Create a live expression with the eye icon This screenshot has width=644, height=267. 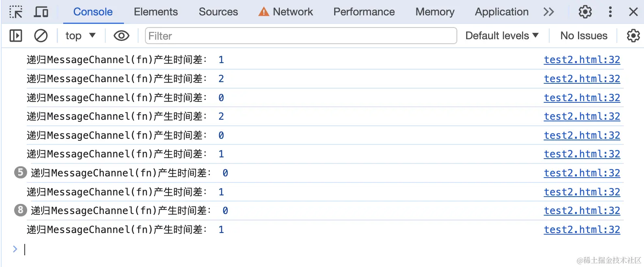(121, 36)
